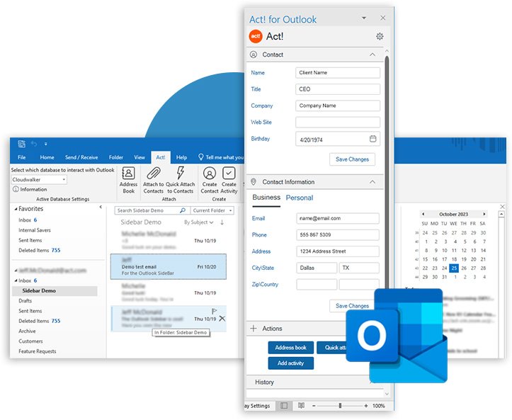Open the Current Folder search scope dropdown
The height and width of the screenshot is (420, 512).
click(x=212, y=210)
